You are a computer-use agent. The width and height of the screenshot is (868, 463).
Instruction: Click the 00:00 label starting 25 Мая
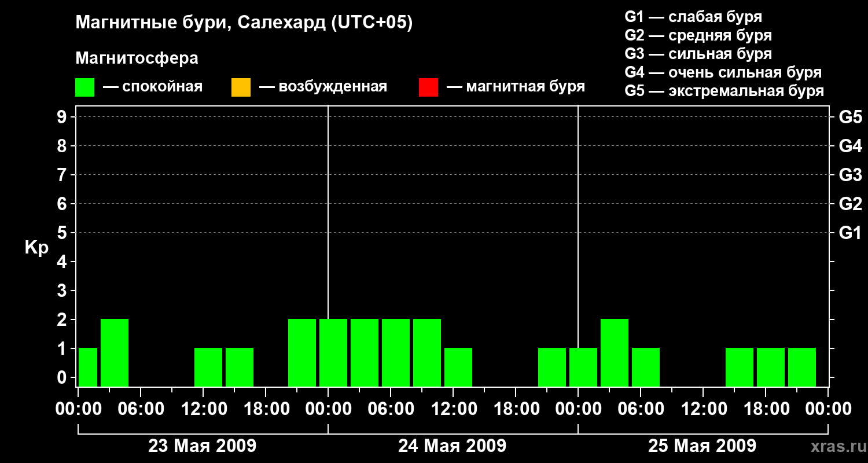point(578,409)
